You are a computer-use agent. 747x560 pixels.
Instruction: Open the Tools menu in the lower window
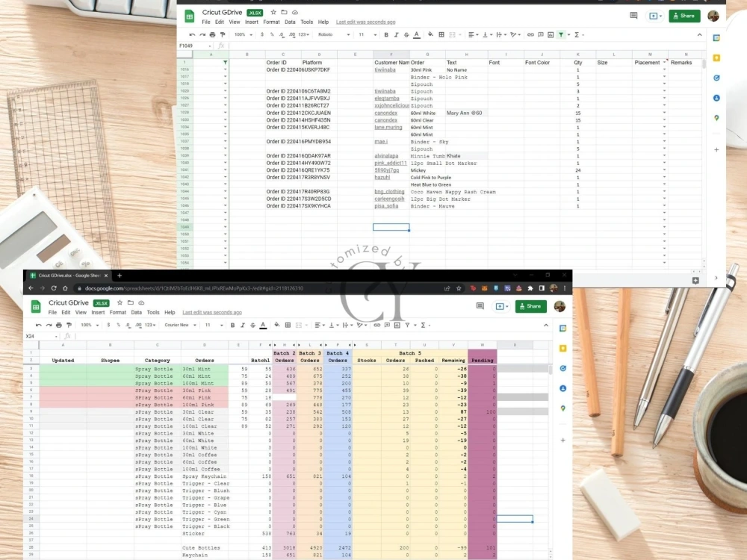click(153, 312)
